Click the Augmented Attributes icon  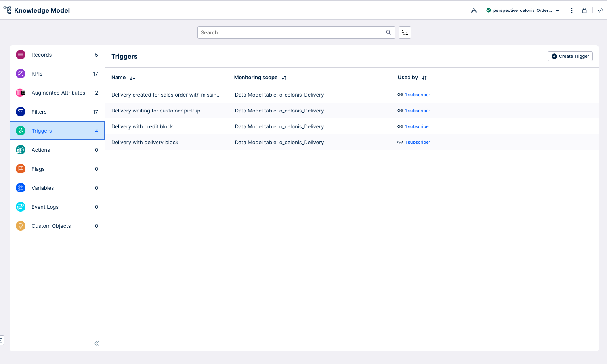point(21,93)
